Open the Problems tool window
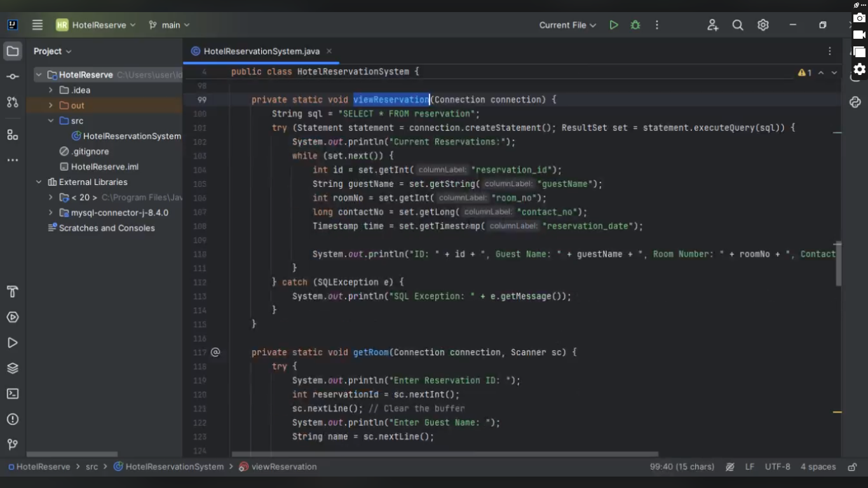 [13, 419]
